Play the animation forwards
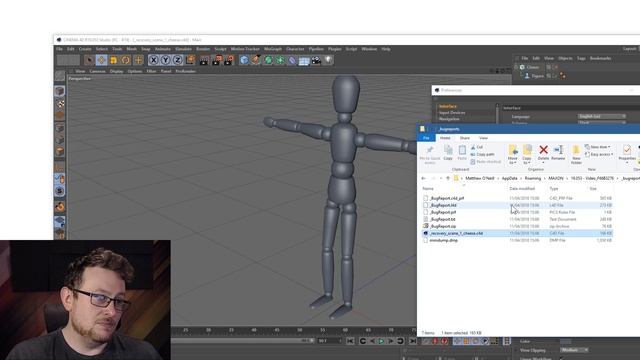This screenshot has height=360, width=640. [381, 341]
